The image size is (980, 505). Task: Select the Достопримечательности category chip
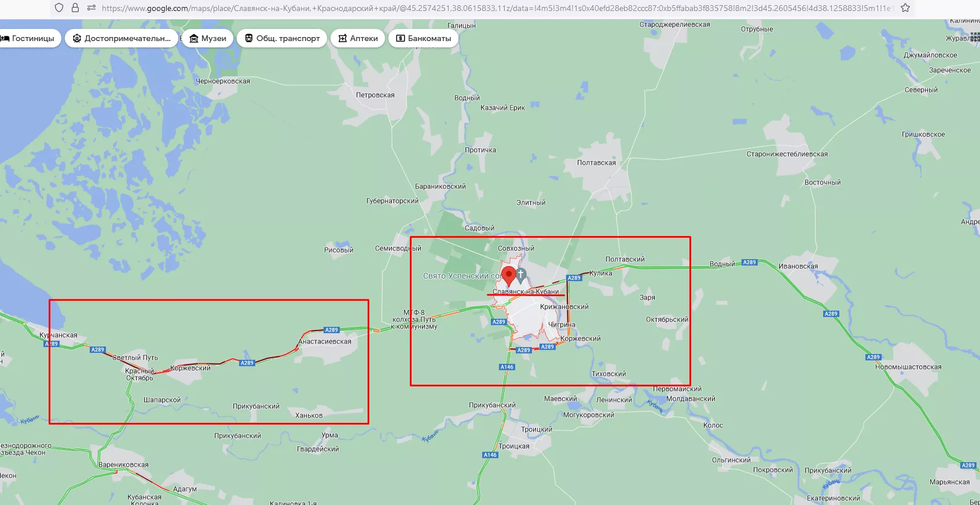click(x=122, y=39)
